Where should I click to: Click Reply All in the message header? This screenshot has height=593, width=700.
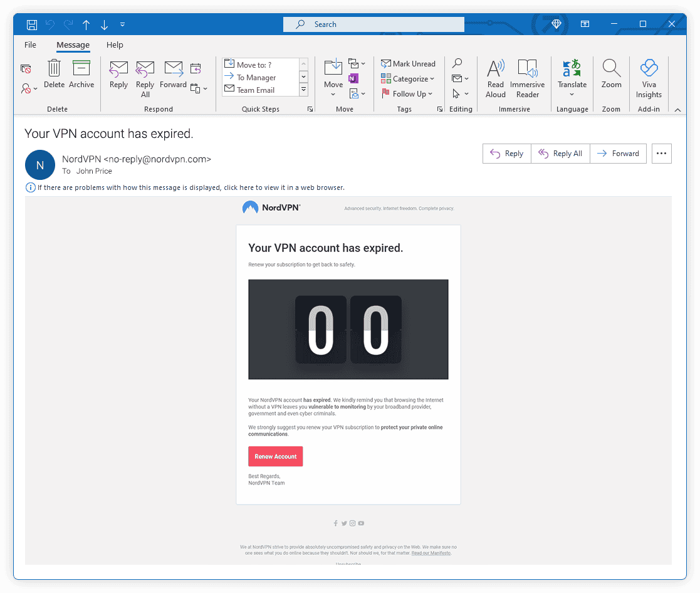point(561,154)
